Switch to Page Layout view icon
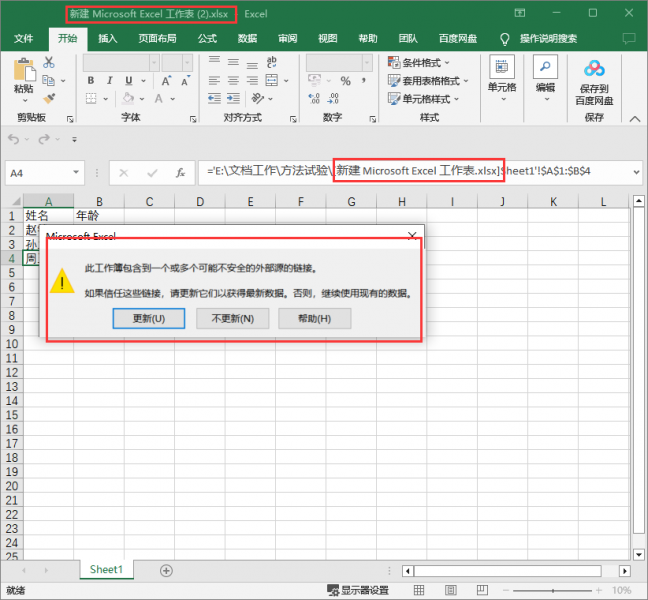Screen dimensions: 648x600 (450, 590)
